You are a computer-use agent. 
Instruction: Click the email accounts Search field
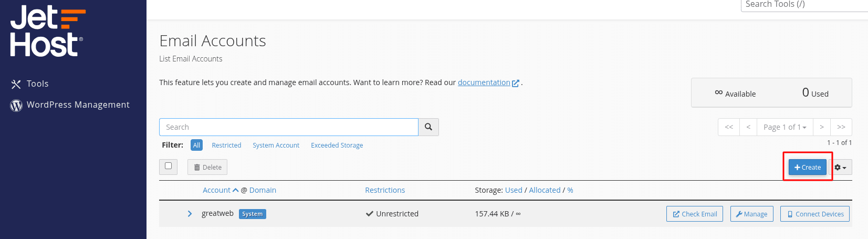[289, 127]
